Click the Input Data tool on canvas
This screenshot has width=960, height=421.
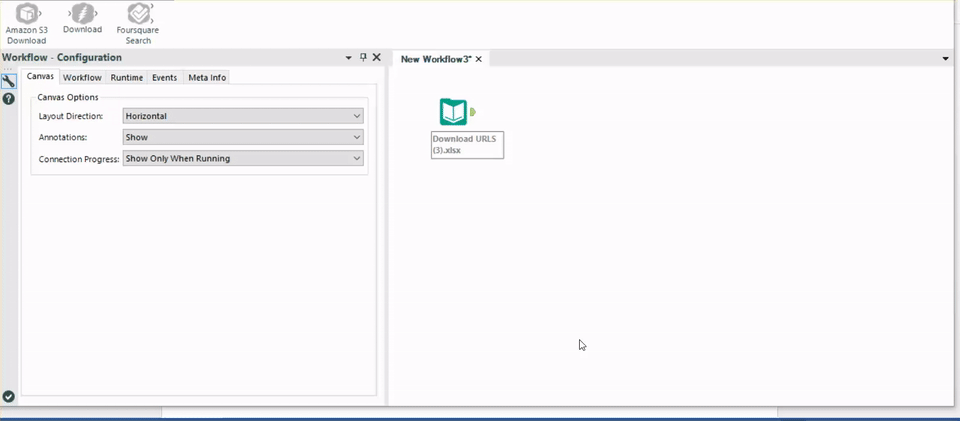tap(454, 113)
